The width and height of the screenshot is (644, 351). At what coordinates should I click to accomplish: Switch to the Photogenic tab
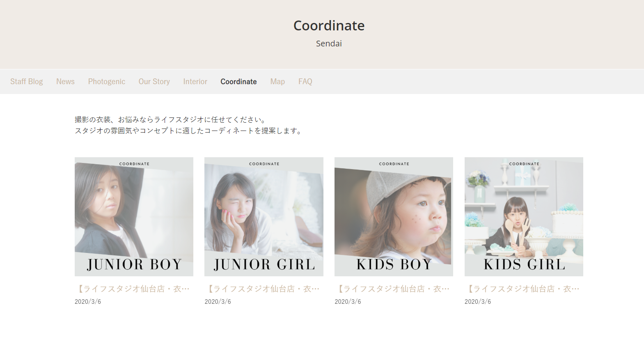(107, 82)
